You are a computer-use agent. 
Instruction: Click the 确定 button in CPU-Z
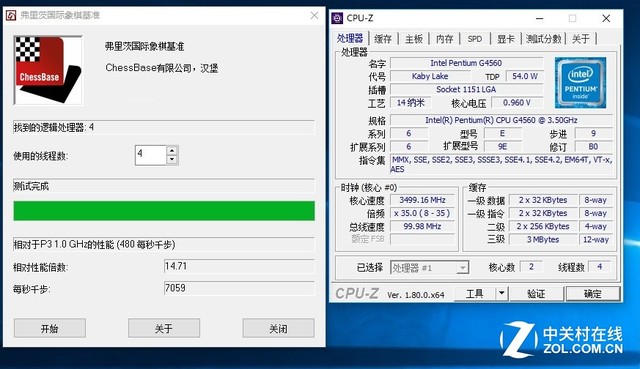[x=593, y=293]
